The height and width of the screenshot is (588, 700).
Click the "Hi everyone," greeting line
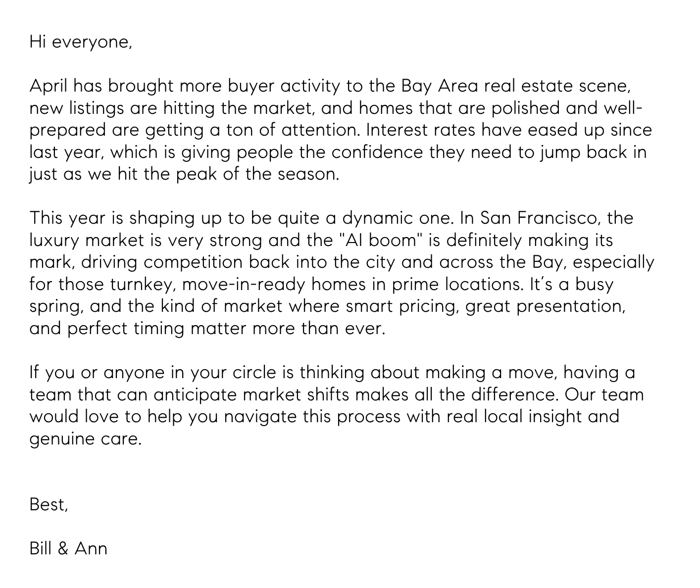(x=81, y=42)
